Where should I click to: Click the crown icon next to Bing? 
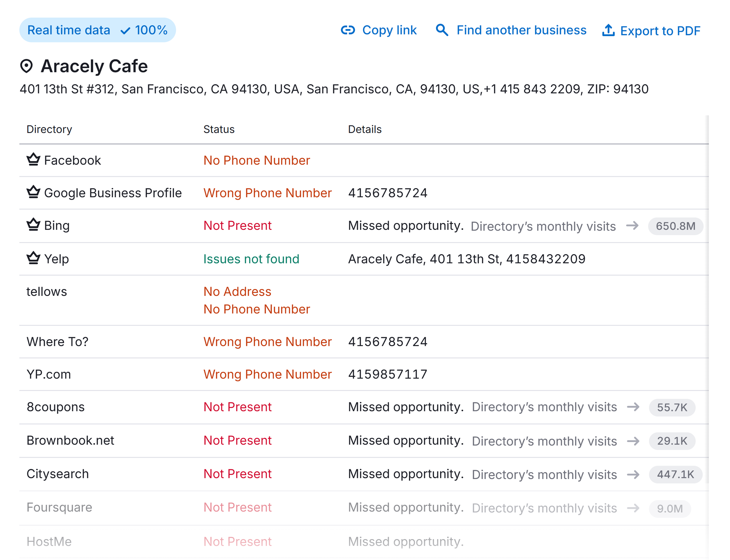[x=33, y=224]
